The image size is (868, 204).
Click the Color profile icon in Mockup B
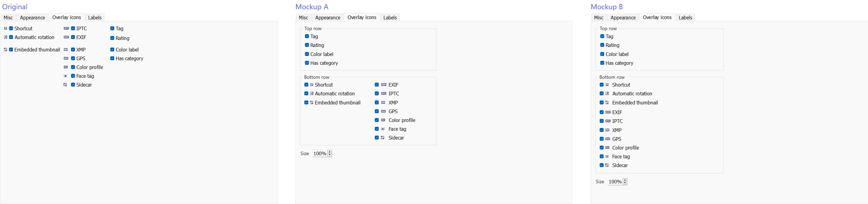tap(607, 148)
